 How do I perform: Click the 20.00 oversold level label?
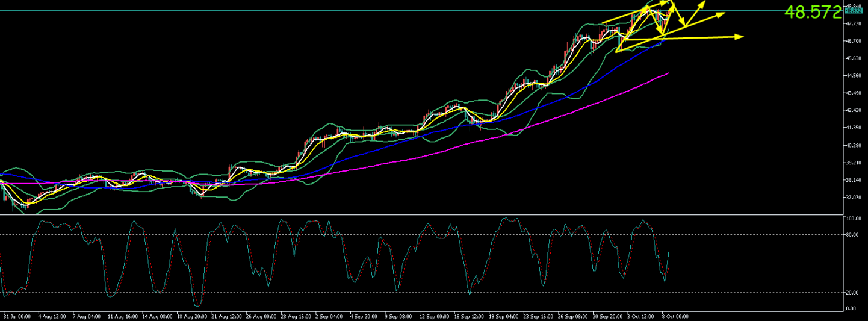click(853, 293)
